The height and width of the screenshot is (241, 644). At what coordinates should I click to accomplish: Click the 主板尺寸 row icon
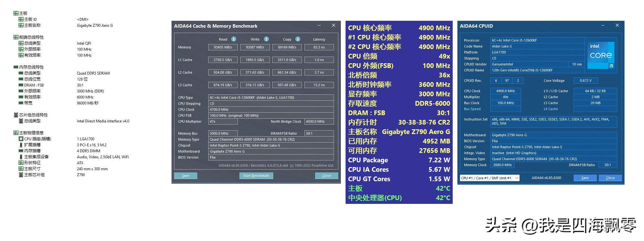tap(21, 169)
